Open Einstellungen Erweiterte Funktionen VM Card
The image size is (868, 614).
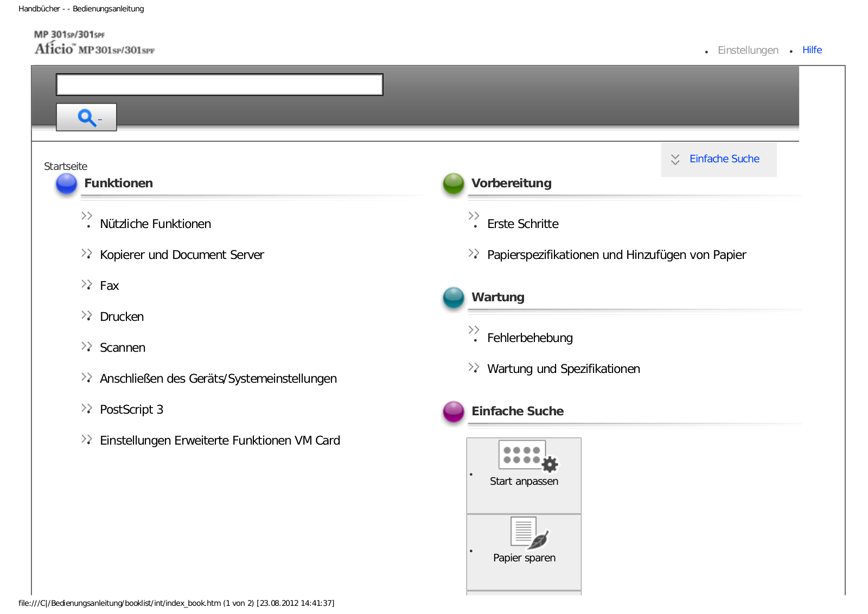click(220, 440)
